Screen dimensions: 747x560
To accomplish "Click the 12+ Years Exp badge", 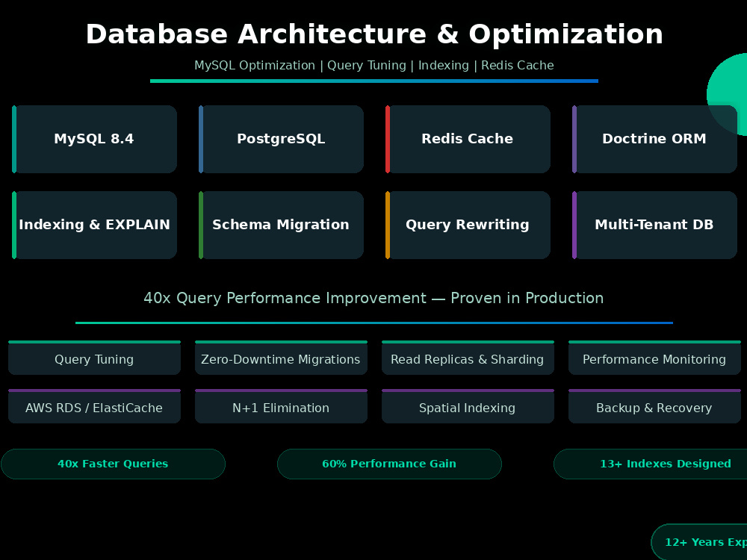I will click(699, 542).
